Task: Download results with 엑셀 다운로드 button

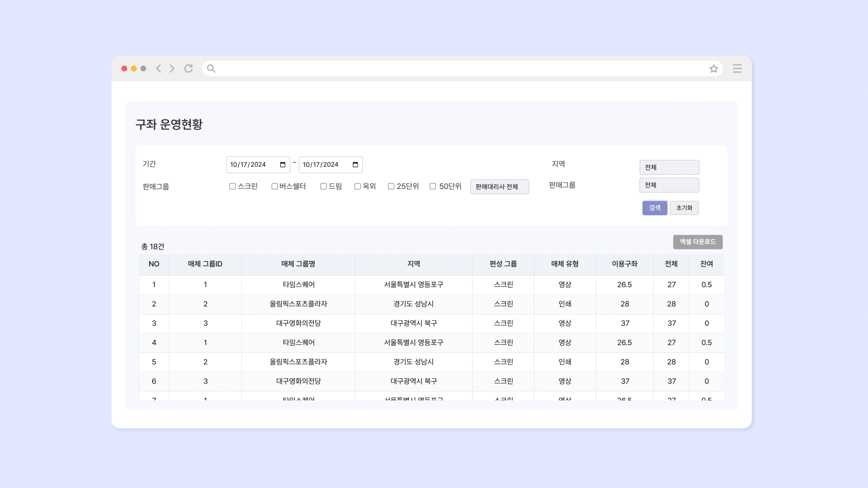Action: coord(697,242)
